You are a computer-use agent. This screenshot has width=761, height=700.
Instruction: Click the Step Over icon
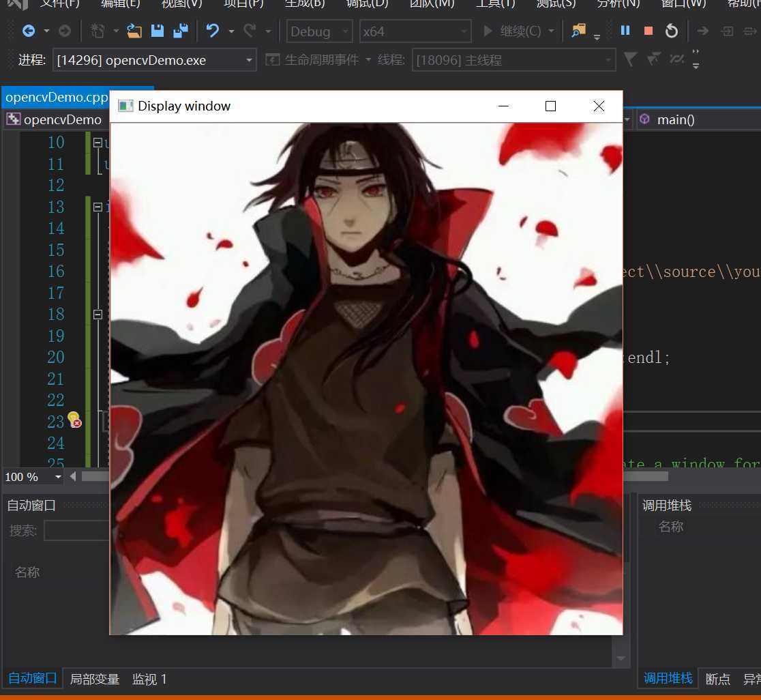(750, 31)
